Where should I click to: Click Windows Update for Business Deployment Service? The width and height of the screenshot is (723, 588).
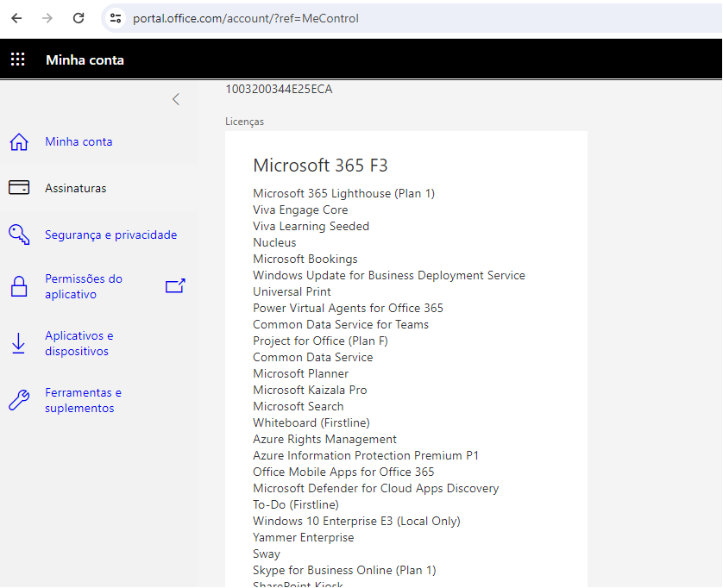click(x=389, y=275)
